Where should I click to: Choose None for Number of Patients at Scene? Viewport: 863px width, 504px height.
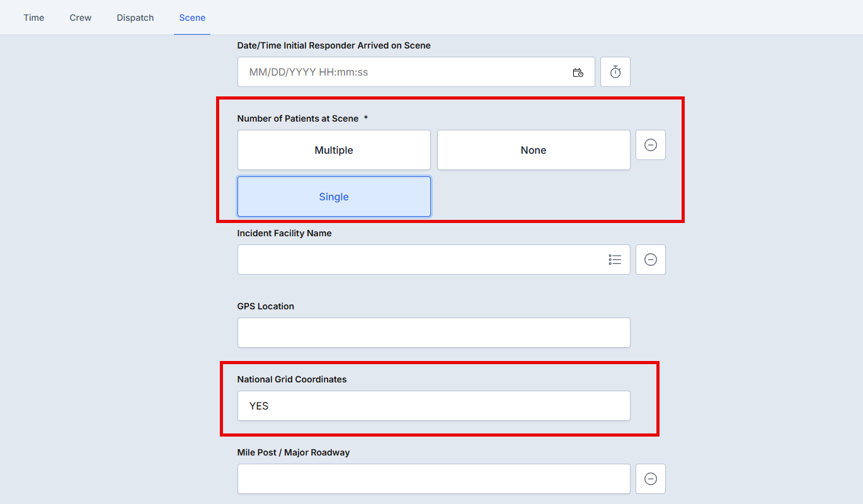[533, 150]
